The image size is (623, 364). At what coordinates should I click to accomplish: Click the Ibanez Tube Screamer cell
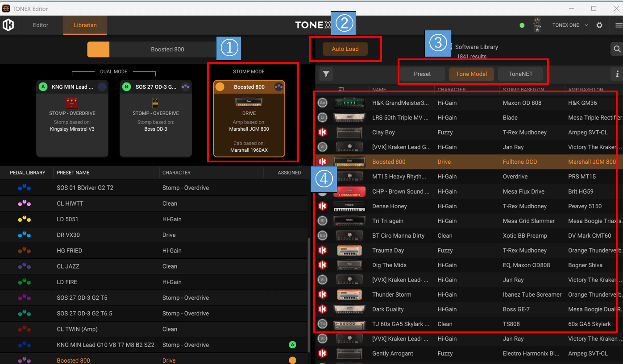point(532,294)
